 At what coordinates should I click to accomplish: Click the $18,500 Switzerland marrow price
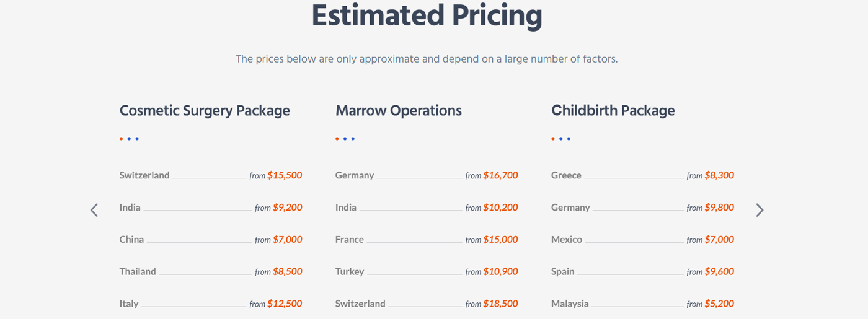pos(500,304)
